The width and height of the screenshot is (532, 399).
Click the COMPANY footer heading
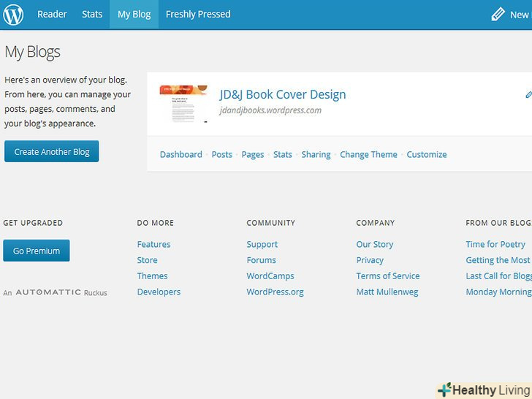point(376,223)
